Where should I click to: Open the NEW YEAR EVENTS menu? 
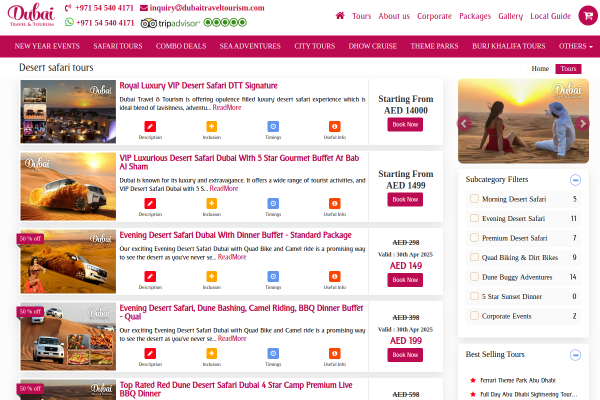pos(47,46)
